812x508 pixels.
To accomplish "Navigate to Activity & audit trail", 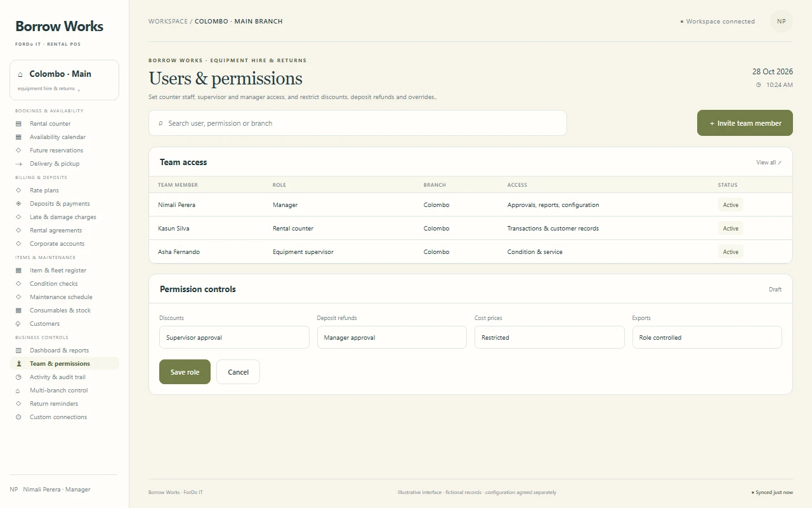I will pos(64,377).
